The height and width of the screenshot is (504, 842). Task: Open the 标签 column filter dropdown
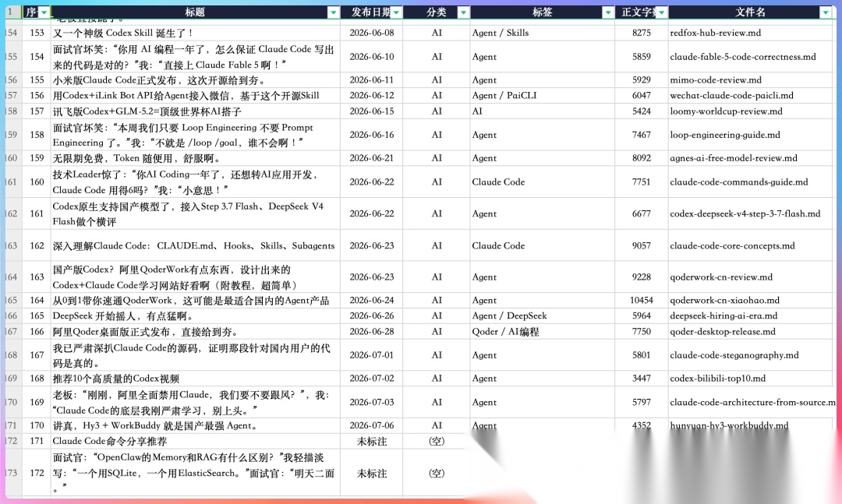[608, 12]
